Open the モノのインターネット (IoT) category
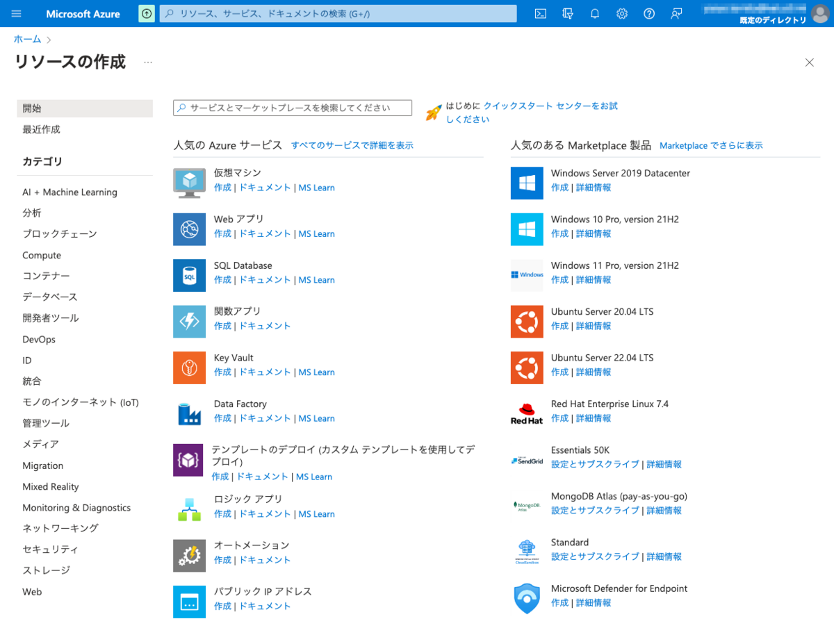Screen dimensions: 834x644 (81, 402)
